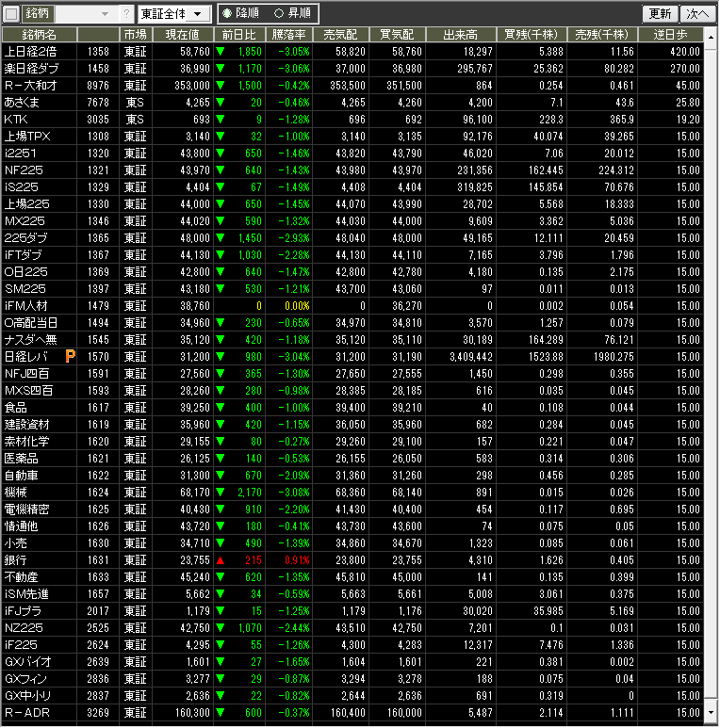Screen dimensions: 720x728
Task: Click the 買気配 column header
Action: [x=397, y=34]
